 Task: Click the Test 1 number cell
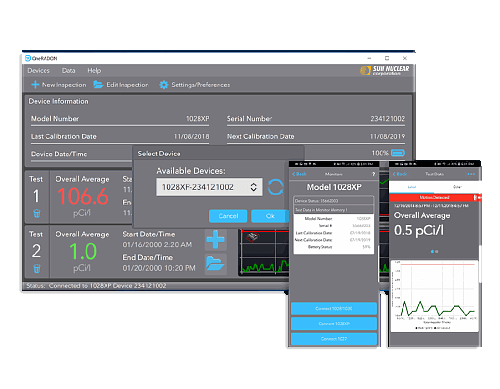coord(36,197)
